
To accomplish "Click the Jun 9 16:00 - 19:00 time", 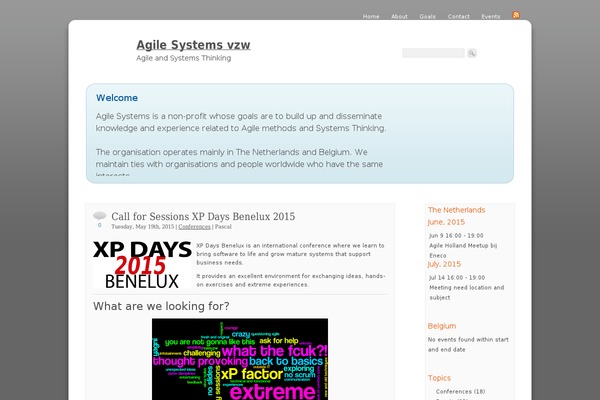I will 456,235.
